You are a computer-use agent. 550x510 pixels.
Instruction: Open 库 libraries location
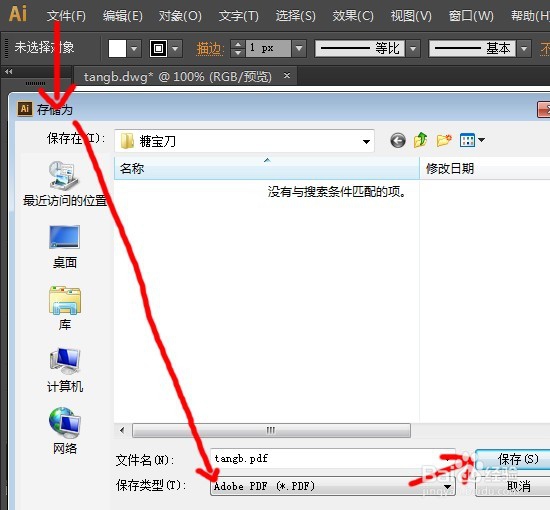coord(65,308)
